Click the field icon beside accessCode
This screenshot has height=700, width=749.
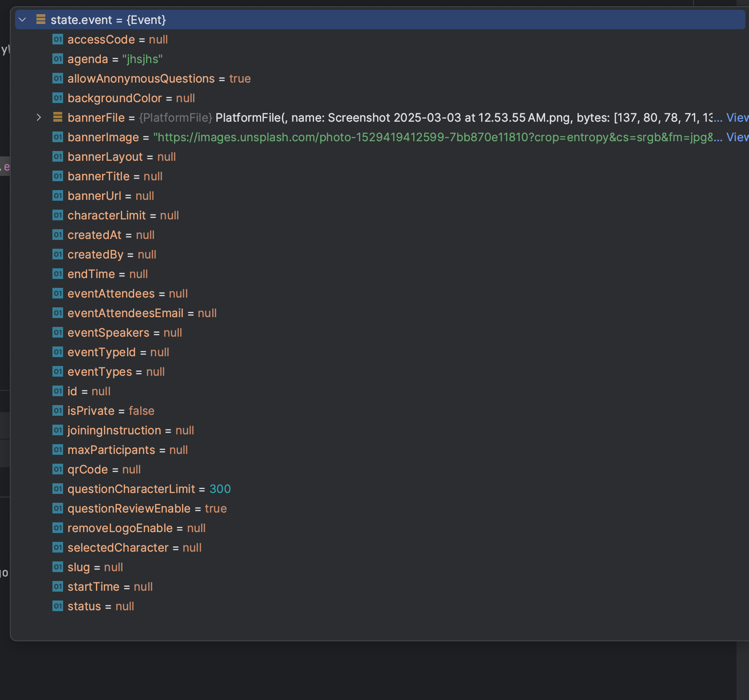tap(58, 40)
